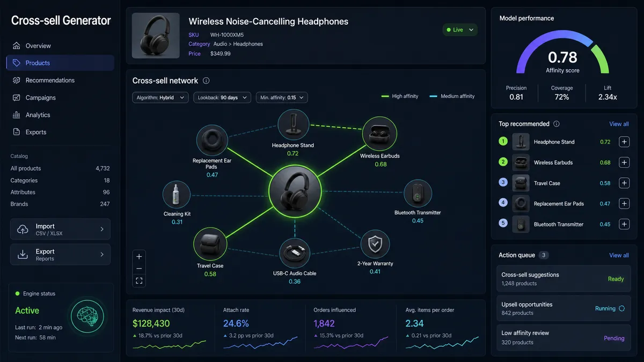
Task: Open the Algorithm: Hybrid dropdown
Action: 160,98
